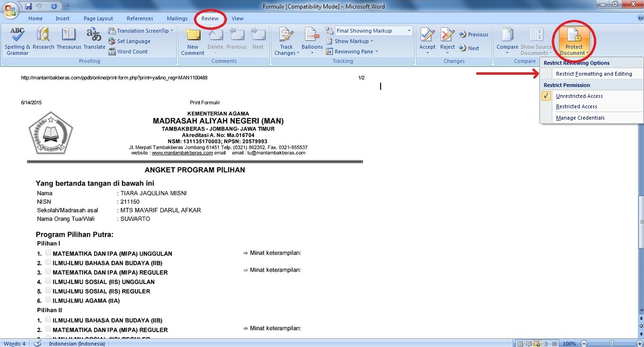
Task: Open the Show Source Documents dropdown
Action: (x=537, y=42)
